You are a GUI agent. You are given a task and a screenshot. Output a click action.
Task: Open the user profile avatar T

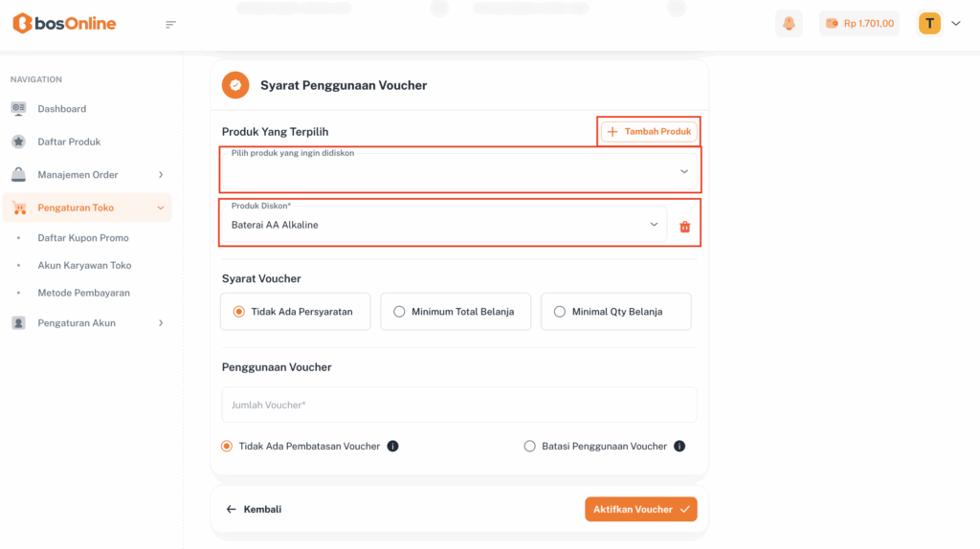[929, 24]
